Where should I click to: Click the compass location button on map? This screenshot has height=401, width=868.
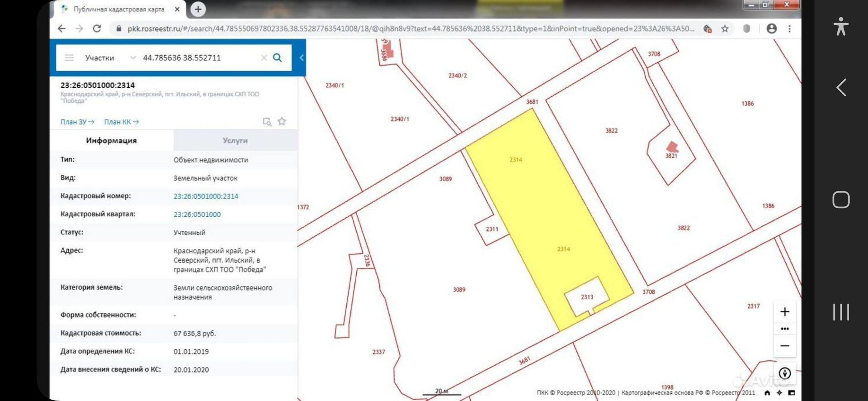point(785,373)
